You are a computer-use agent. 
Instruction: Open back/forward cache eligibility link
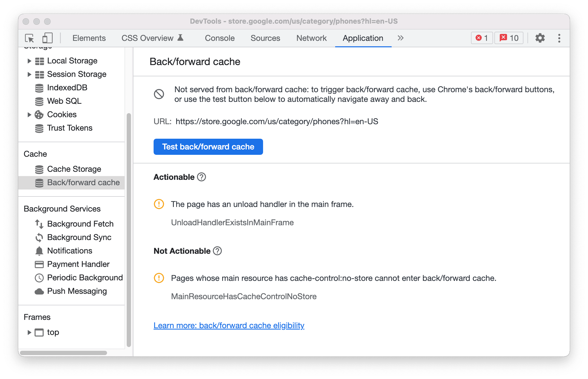[229, 325]
